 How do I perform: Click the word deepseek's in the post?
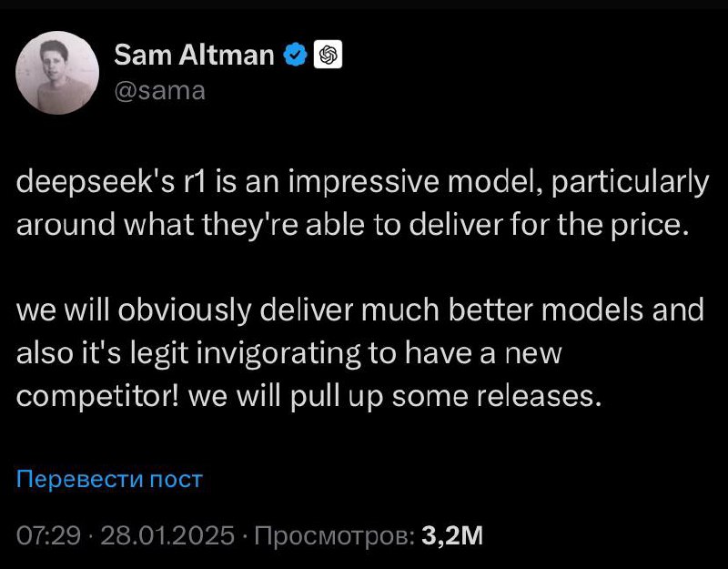click(x=96, y=183)
